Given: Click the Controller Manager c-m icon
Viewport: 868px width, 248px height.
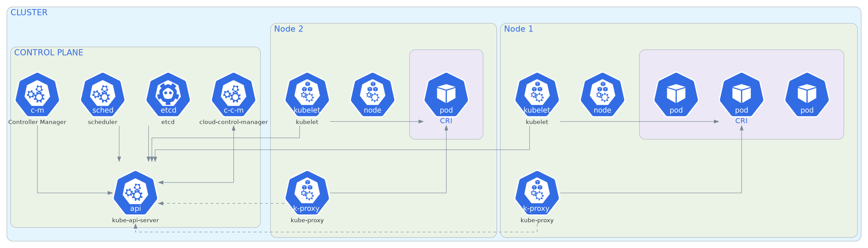Looking at the screenshot, I should [x=37, y=94].
